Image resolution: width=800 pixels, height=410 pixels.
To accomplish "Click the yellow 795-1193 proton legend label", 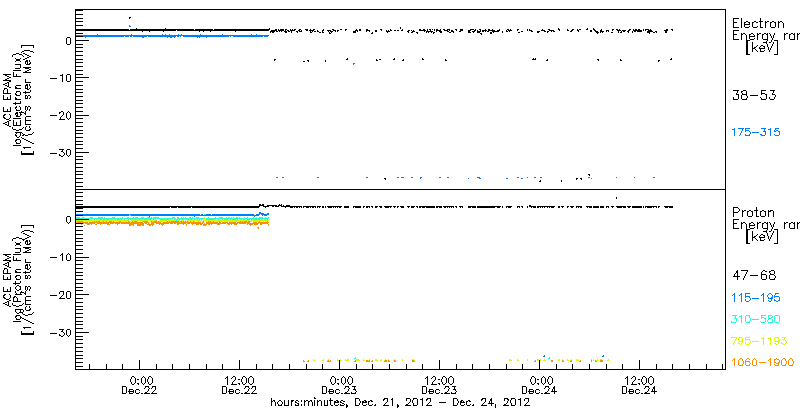I will click(x=759, y=341).
